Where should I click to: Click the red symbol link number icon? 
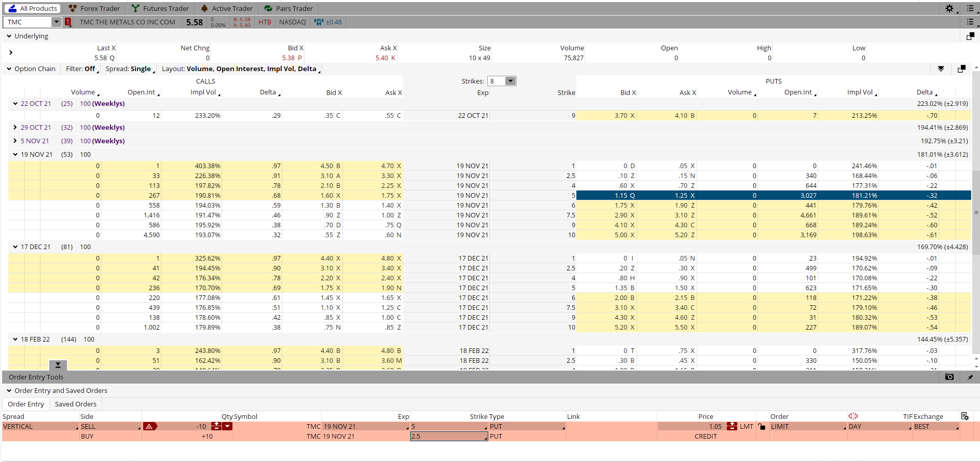(x=68, y=22)
